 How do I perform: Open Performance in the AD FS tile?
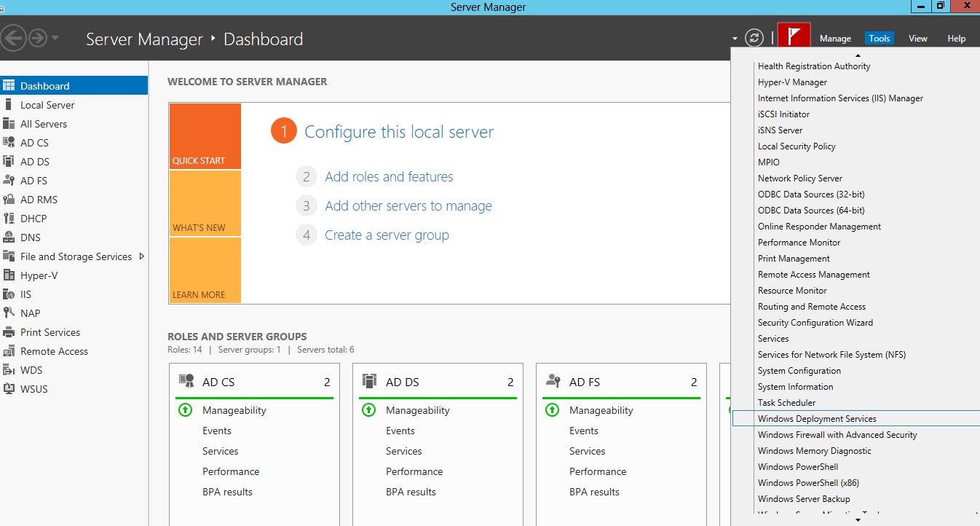[x=597, y=471]
